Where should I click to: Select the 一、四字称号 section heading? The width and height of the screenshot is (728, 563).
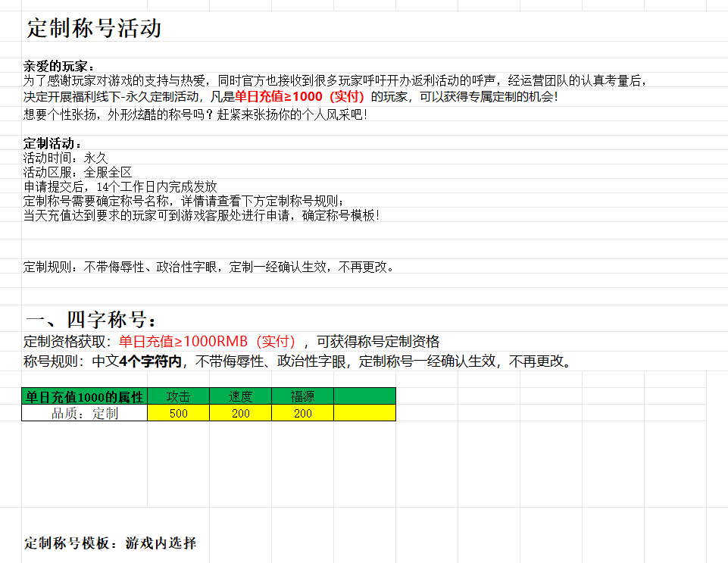tap(91, 319)
